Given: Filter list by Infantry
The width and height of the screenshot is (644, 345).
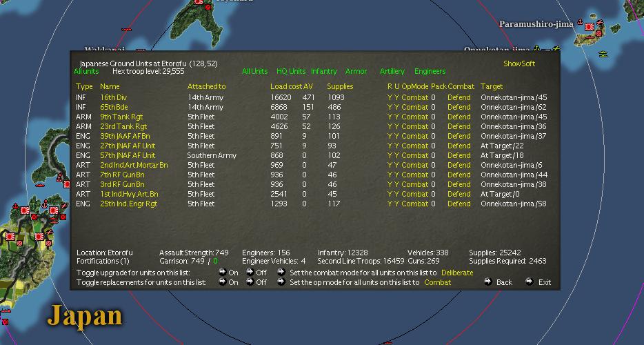Looking at the screenshot, I should tap(323, 71).
